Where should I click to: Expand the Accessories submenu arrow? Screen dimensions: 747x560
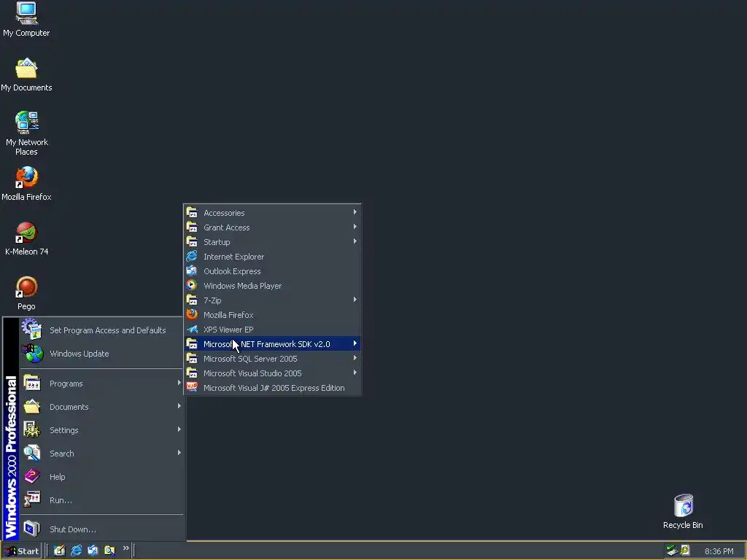click(x=355, y=212)
